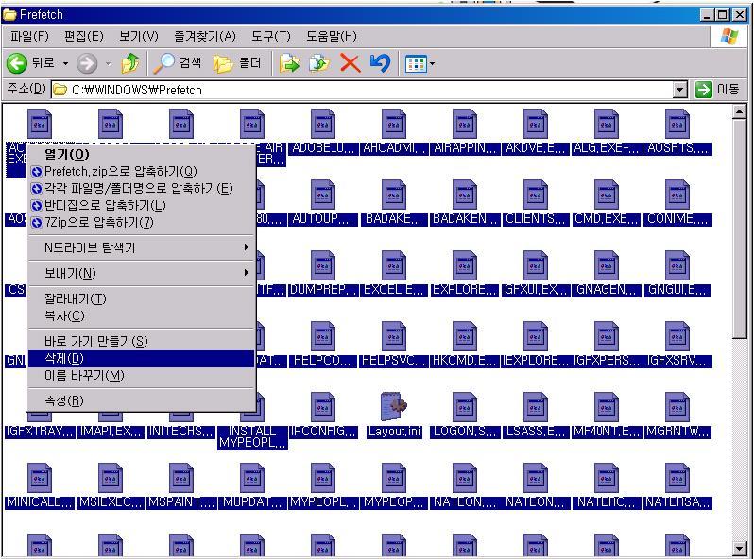
Task: Select the IPCONFIG... file icon
Action: coord(322,407)
